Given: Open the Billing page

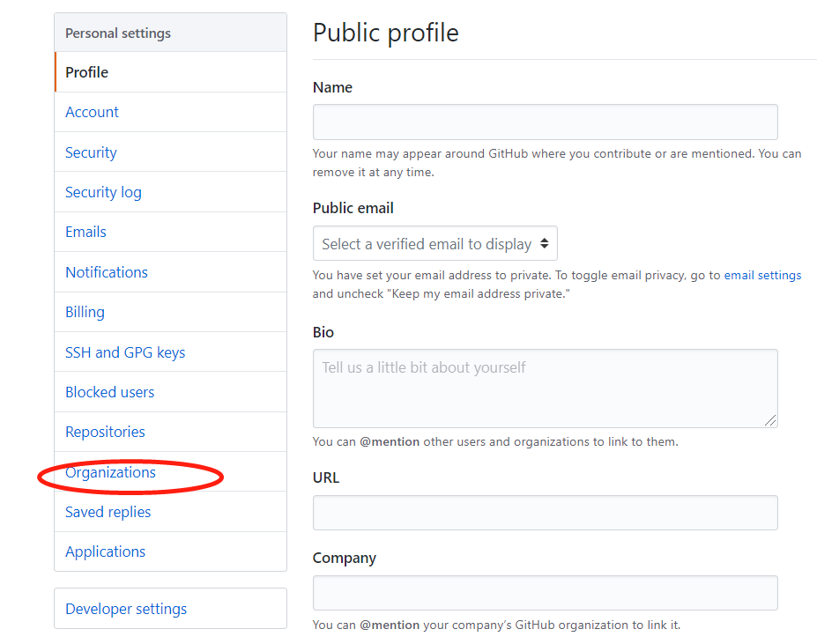Looking at the screenshot, I should pyautogui.click(x=85, y=312).
